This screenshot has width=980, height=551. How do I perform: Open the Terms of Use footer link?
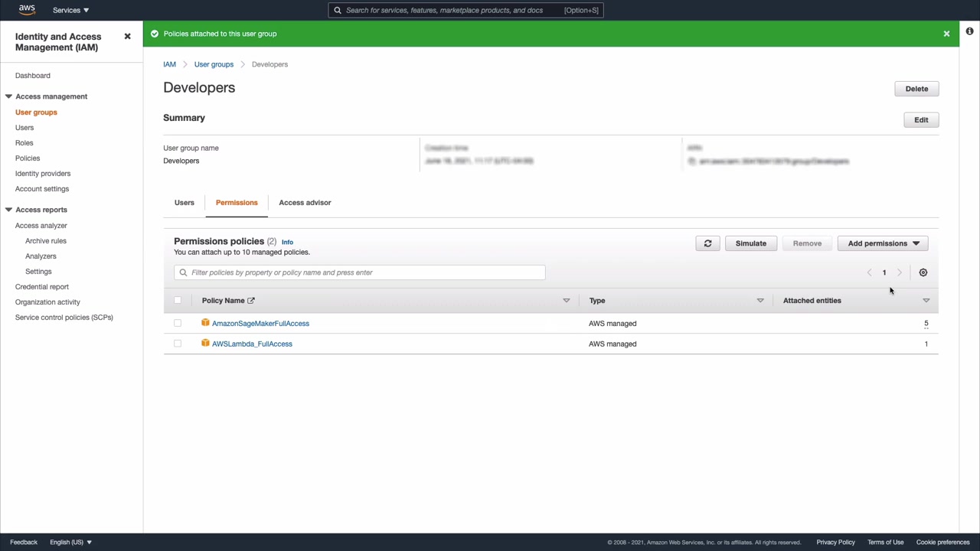coord(886,542)
